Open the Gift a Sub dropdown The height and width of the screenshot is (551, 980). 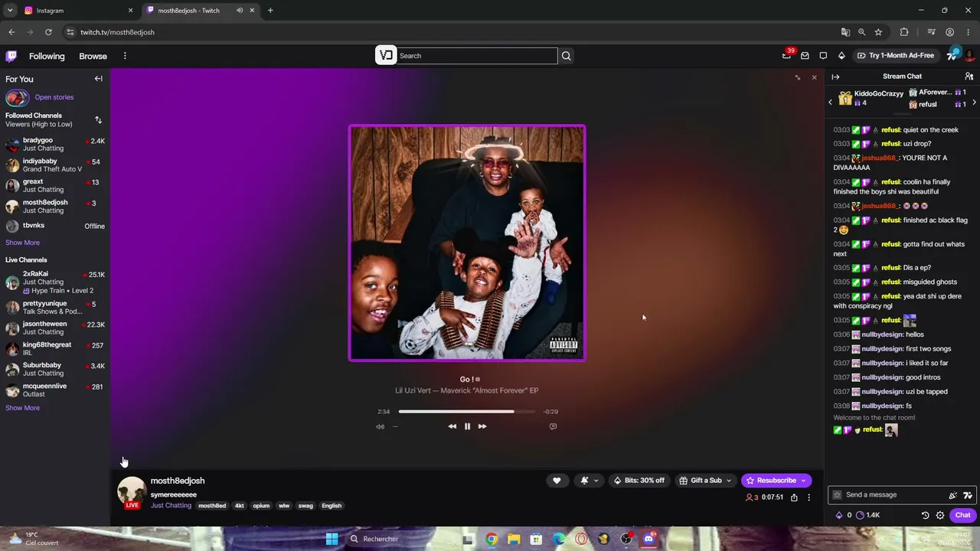coord(705,481)
